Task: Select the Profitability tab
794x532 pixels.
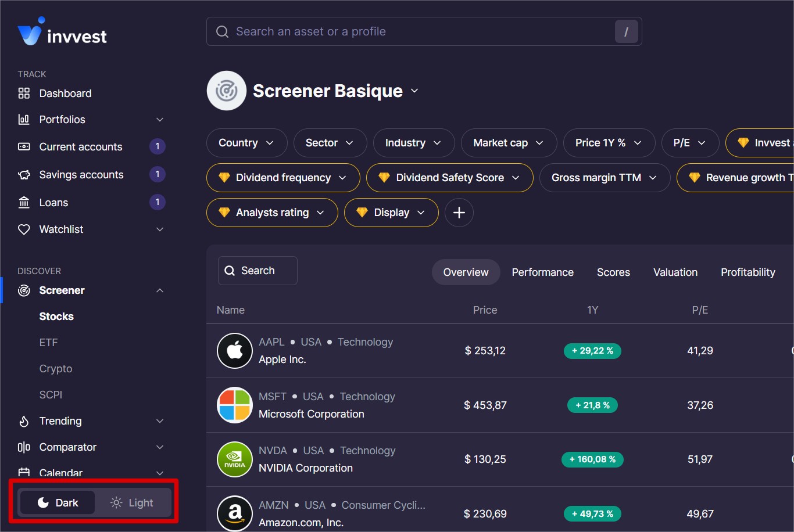Action: coord(748,272)
